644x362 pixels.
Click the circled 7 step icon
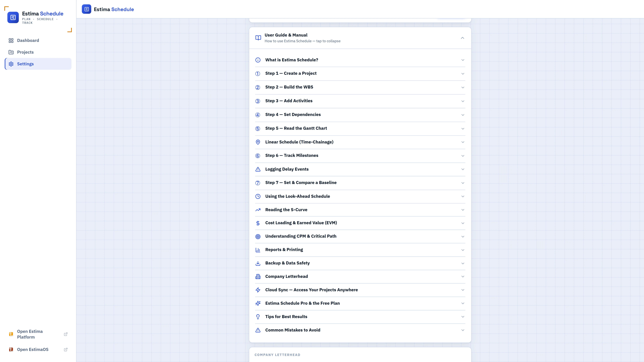click(258, 183)
